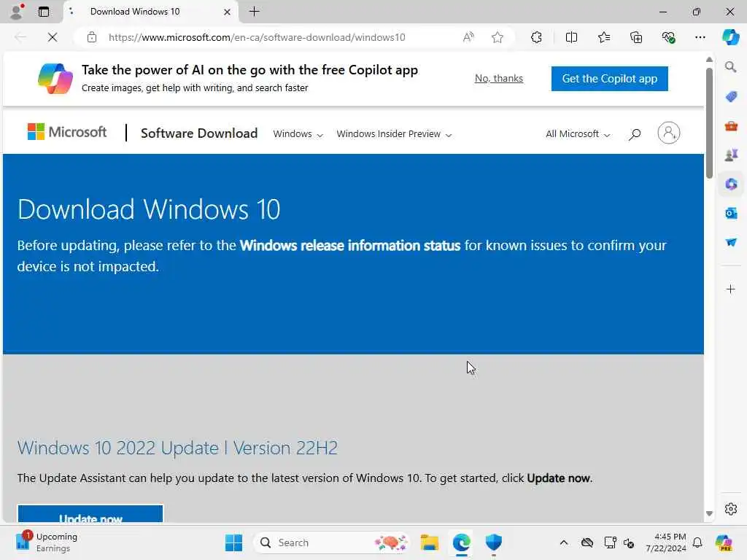Click scrollbar down arrow
Screen dimensions: 747x560
pos(709,513)
